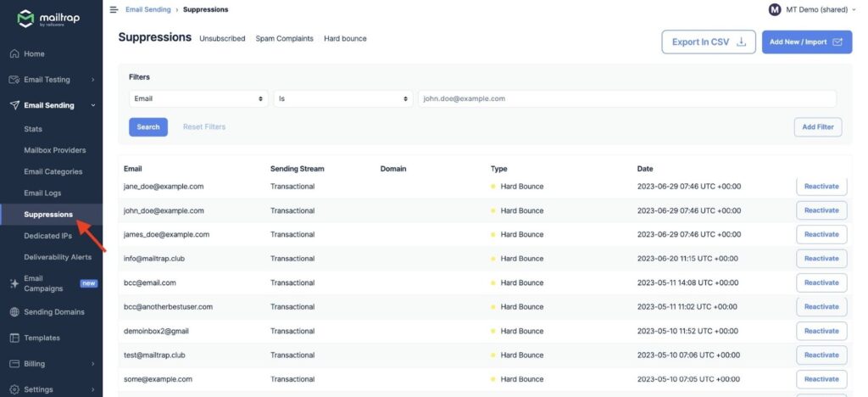
Task: Click the Email Sending breadcrumb link
Action: 147,9
